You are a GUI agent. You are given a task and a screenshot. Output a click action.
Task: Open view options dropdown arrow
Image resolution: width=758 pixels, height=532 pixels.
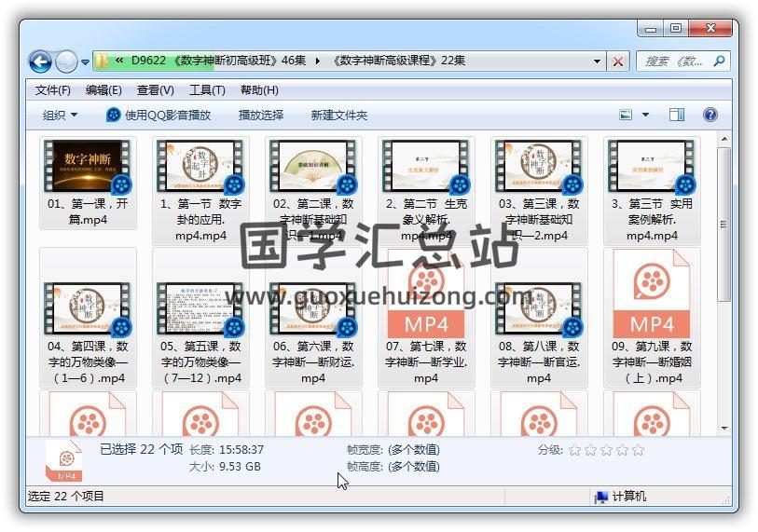[645, 115]
